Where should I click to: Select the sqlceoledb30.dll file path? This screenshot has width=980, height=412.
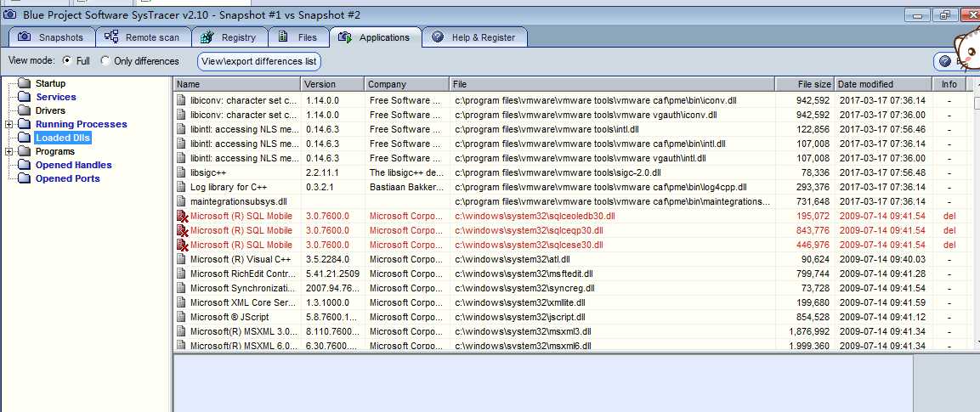tap(535, 216)
